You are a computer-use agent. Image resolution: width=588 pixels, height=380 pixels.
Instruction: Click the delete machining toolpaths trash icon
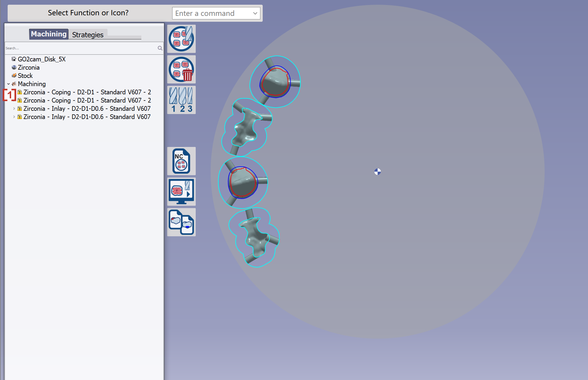point(181,69)
